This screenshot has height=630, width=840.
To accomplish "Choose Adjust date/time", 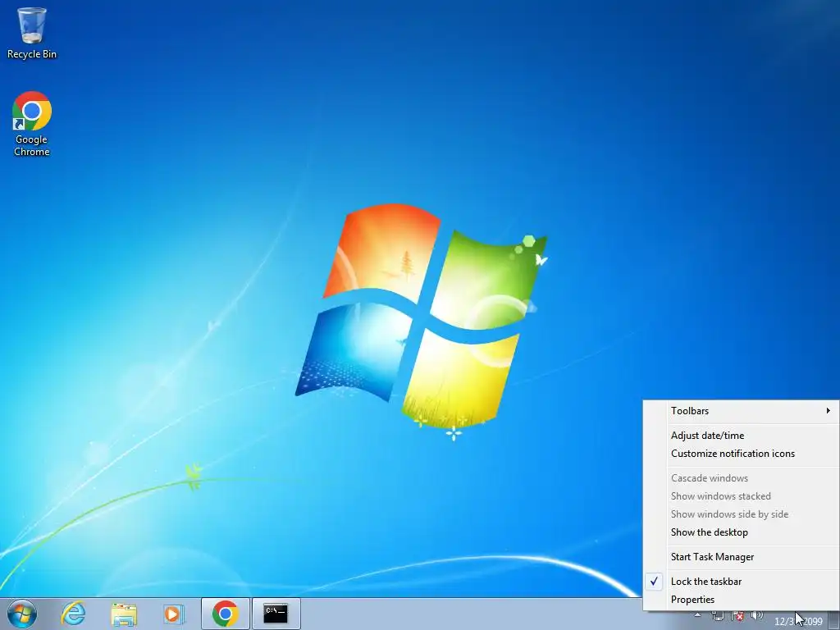I will coord(741,436).
